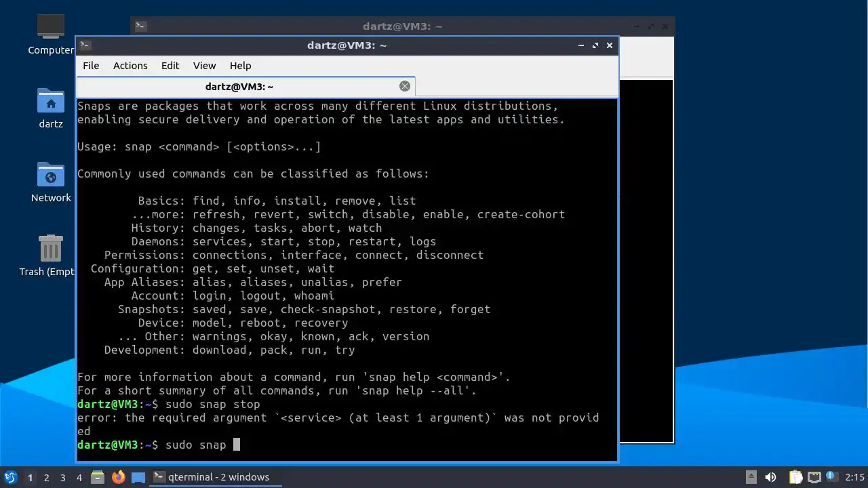Open the View menu
868x488 pixels.
point(204,66)
